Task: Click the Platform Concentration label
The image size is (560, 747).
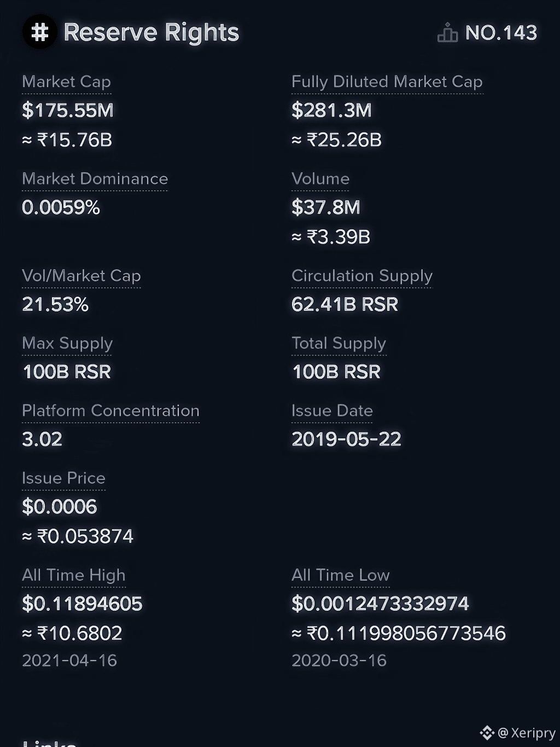Action: [x=111, y=410]
